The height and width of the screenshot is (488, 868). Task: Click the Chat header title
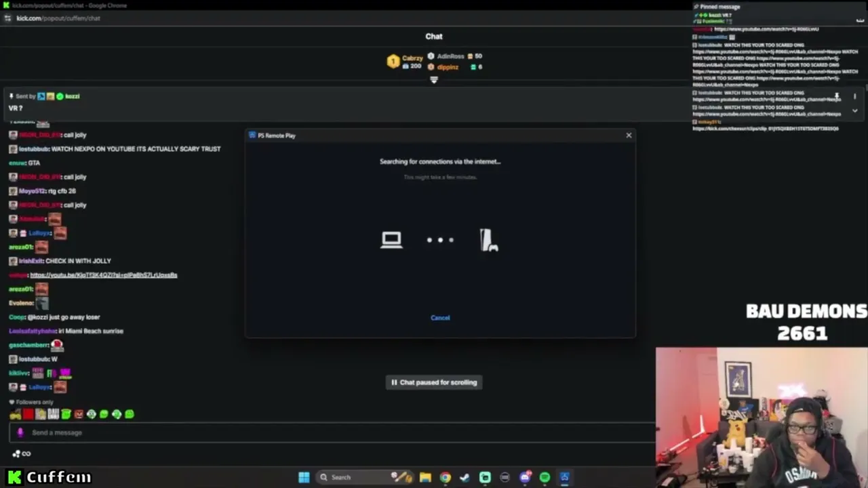click(434, 37)
